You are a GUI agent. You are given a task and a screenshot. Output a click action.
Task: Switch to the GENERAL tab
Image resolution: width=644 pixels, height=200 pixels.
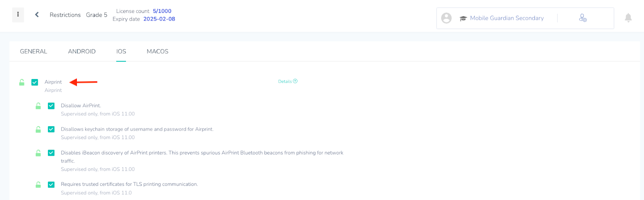(33, 51)
